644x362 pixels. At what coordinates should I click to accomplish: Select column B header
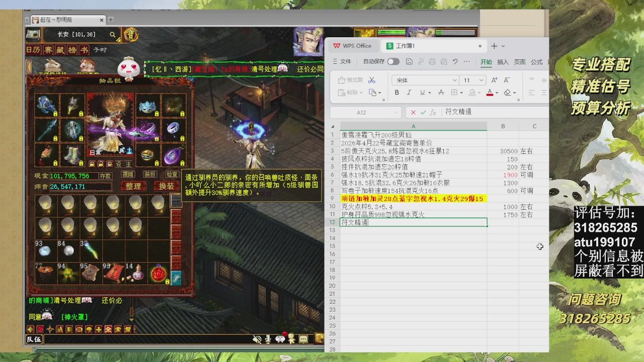[x=503, y=126]
